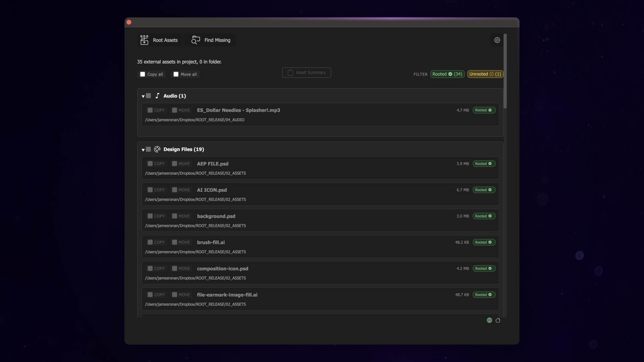Open the Root Assets tab
Image resolution: width=644 pixels, height=362 pixels.
pos(159,40)
